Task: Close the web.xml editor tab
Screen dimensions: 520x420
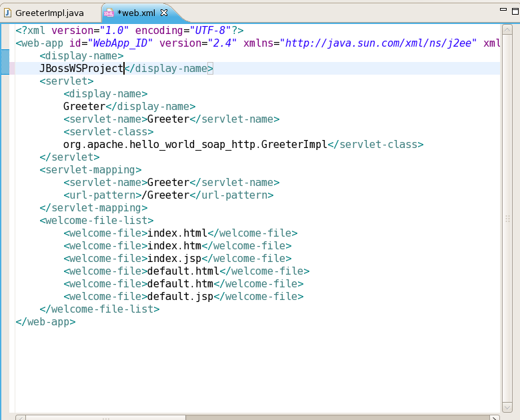Action: point(164,13)
